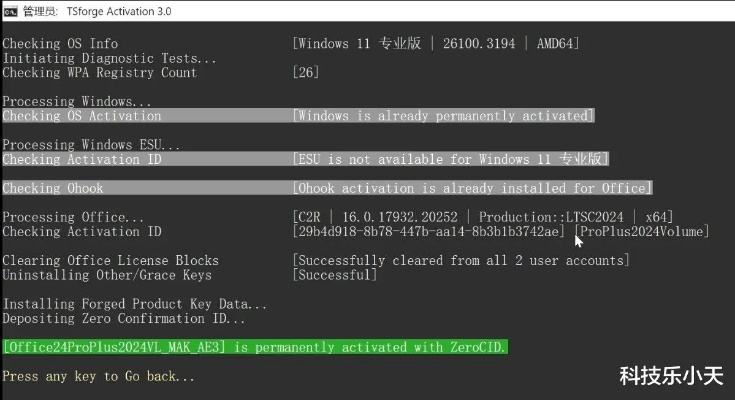Click the WPA Registry Count value 26
This screenshot has width=735, height=400.
pos(307,73)
